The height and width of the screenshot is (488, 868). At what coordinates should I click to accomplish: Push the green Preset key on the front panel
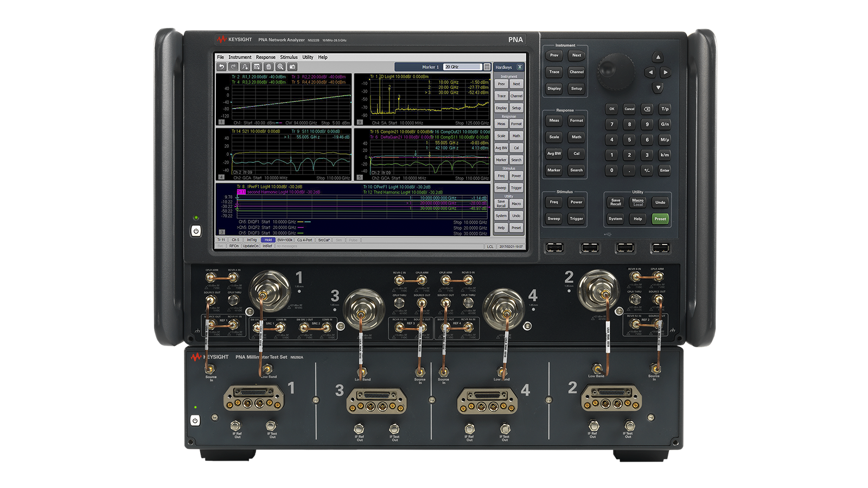coord(660,219)
